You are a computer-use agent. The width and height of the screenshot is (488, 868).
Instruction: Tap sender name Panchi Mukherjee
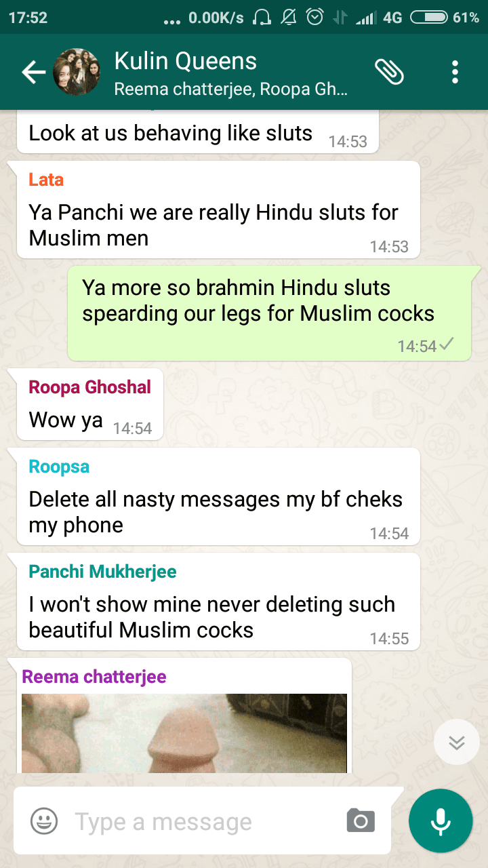click(x=102, y=572)
